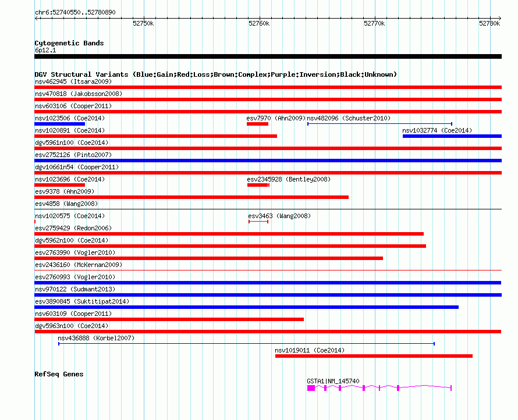Click the dgv5962n100 (Coe2014) label
The height and width of the screenshot is (420, 518).
(72, 240)
